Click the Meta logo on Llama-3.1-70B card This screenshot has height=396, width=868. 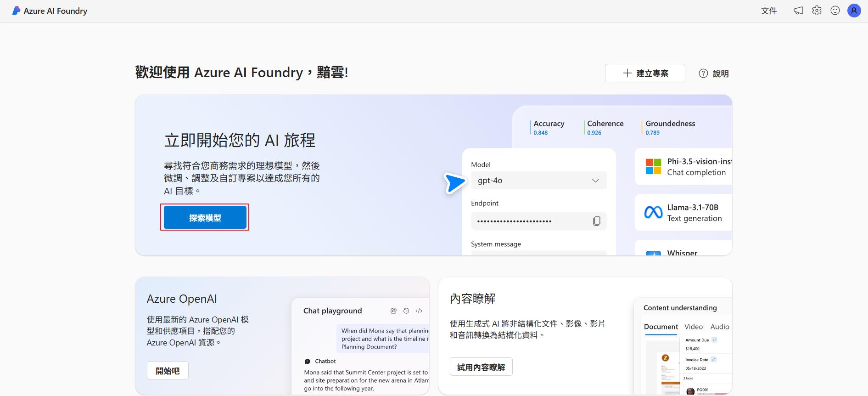[653, 212]
